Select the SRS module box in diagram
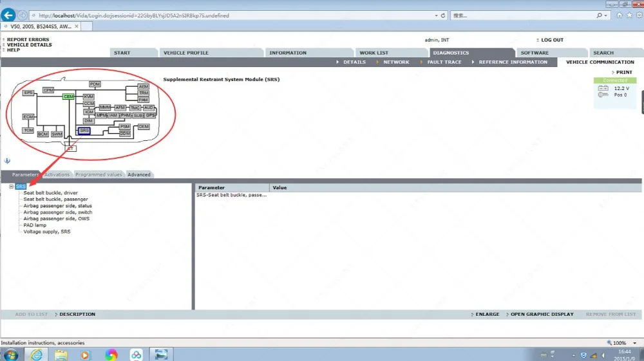Image resolution: width=644 pixels, height=361 pixels. (84, 131)
